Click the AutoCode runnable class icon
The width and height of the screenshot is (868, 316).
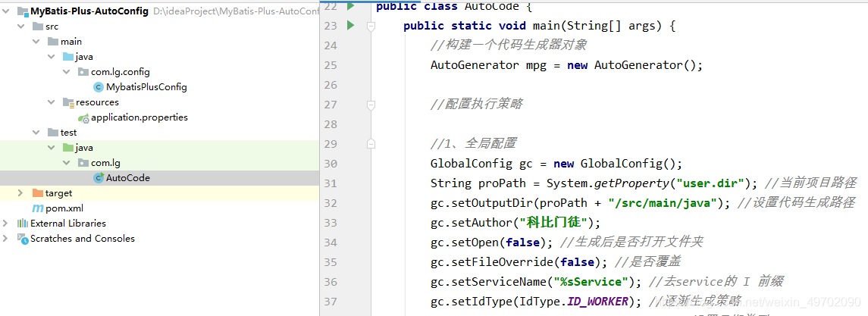click(99, 178)
